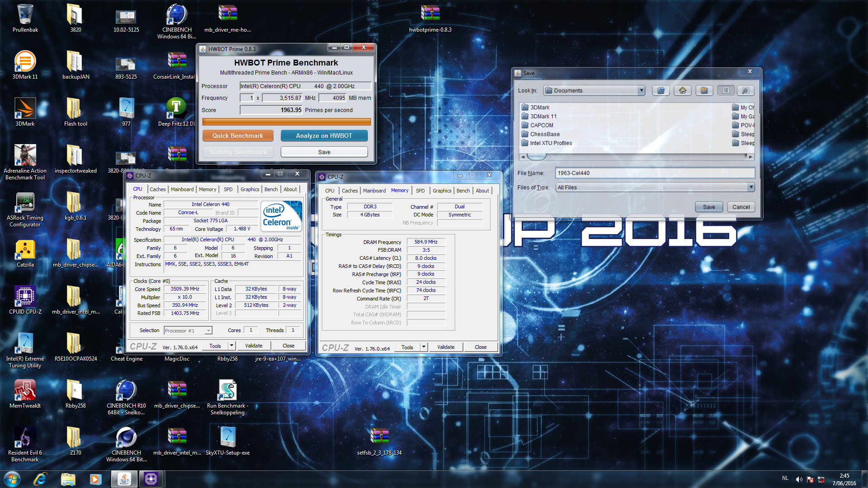Screen dimensions: 868x488
Task: Expand the Files of Type dropdown
Action: pos(751,187)
